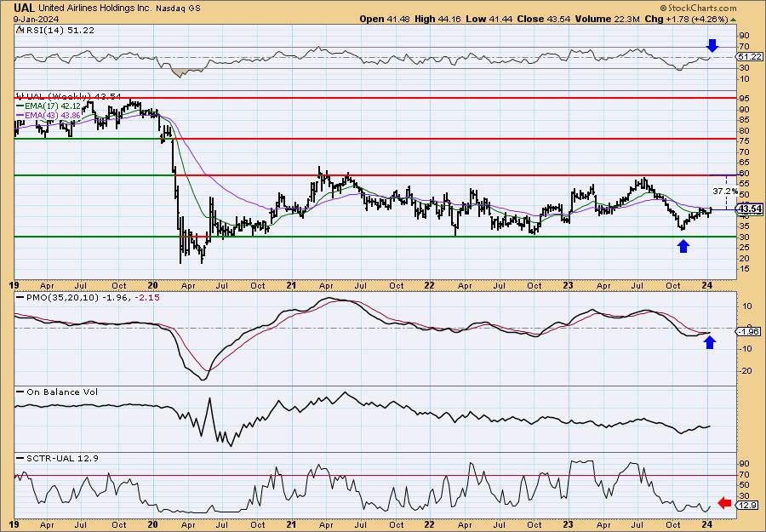Click the 95 price axis label
766x532 pixels.
click(744, 98)
